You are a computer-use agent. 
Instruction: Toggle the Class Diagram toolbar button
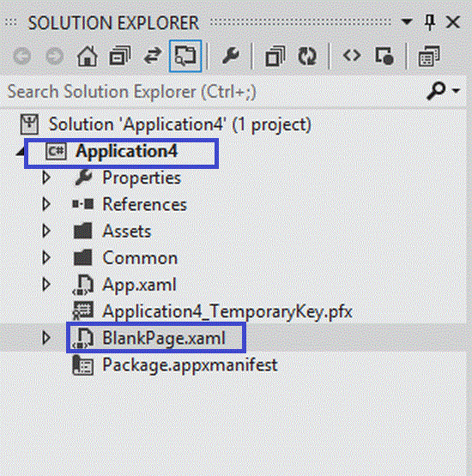[x=429, y=57]
